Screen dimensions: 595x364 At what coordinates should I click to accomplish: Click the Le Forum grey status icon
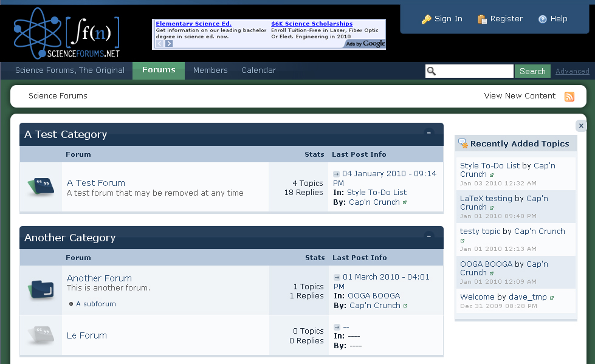(41, 335)
